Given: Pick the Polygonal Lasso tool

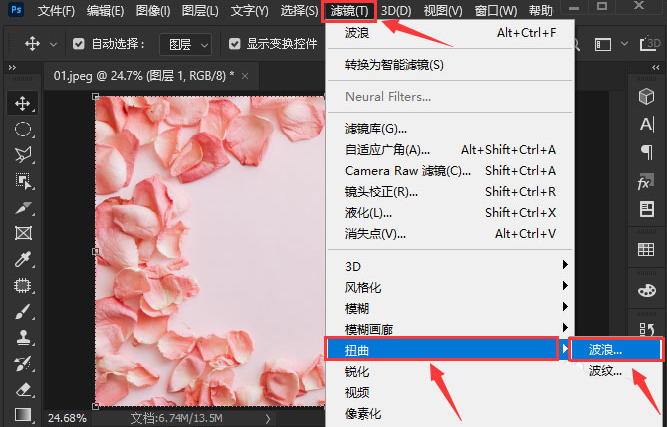Looking at the screenshot, I should point(23,155).
